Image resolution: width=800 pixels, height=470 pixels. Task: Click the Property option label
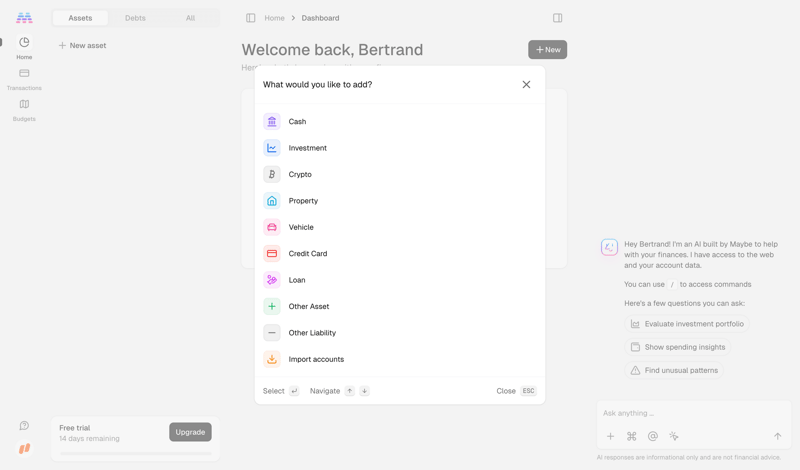(x=303, y=201)
